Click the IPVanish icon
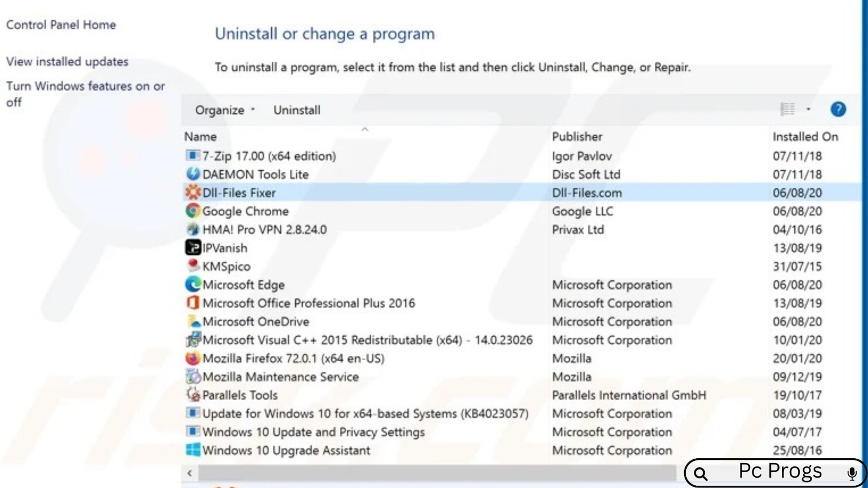The image size is (868, 488). (193, 247)
